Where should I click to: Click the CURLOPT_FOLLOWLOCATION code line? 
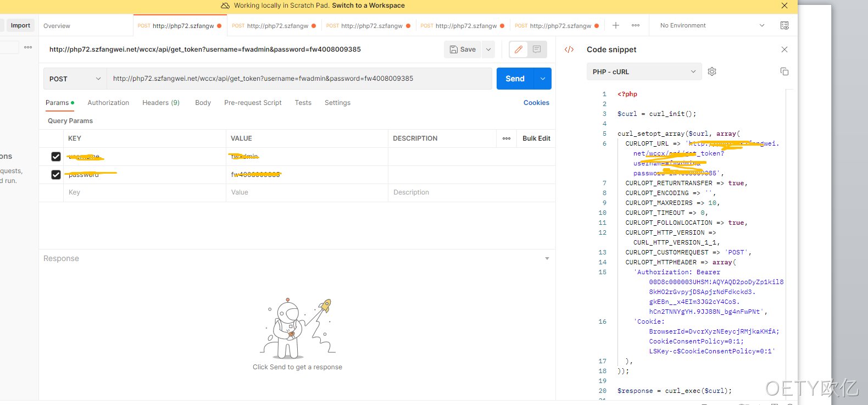(x=686, y=223)
